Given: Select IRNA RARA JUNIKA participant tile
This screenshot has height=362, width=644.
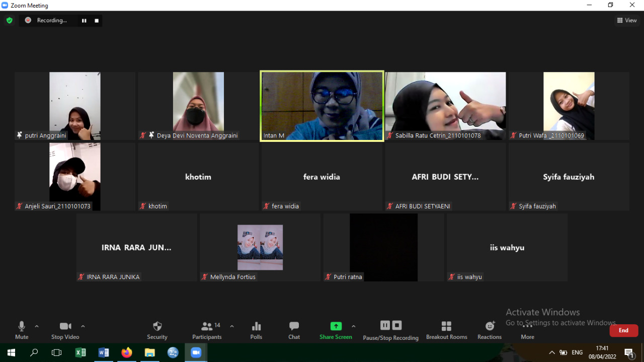Looking at the screenshot, I should click(137, 247).
